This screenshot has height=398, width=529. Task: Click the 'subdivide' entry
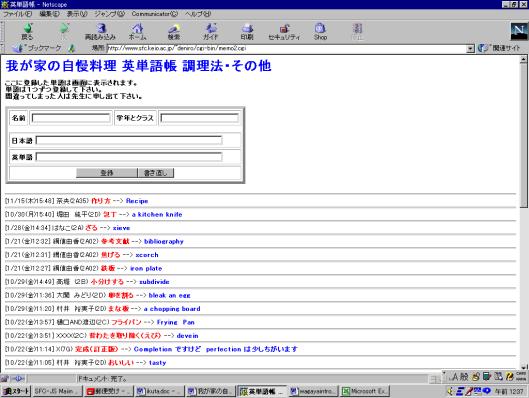tap(154, 282)
